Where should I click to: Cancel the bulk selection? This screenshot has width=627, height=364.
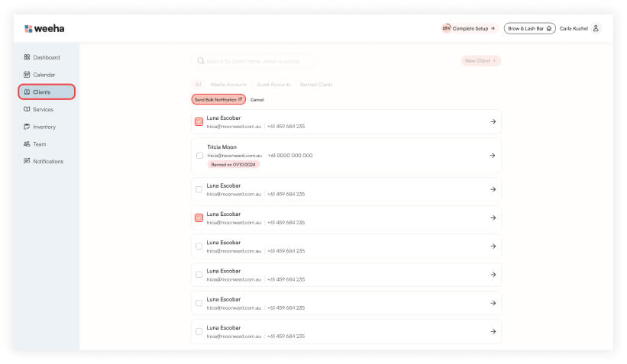coord(257,99)
